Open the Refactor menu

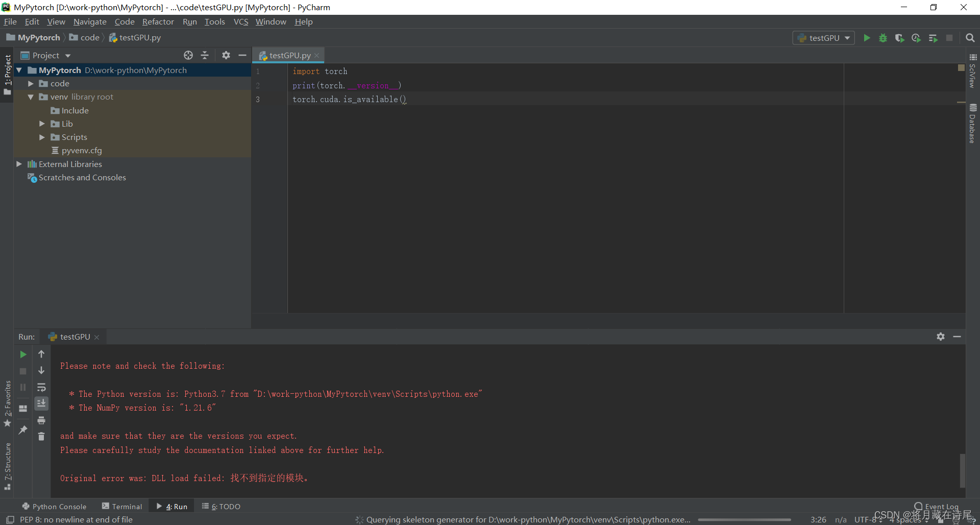coord(158,21)
